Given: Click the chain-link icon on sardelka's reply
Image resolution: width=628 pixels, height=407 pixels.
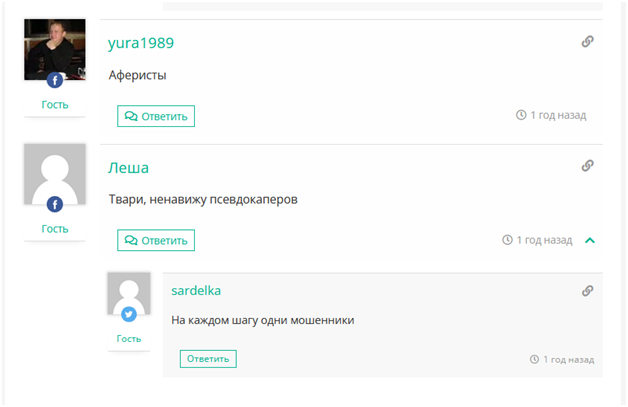Looking at the screenshot, I should pyautogui.click(x=588, y=291).
